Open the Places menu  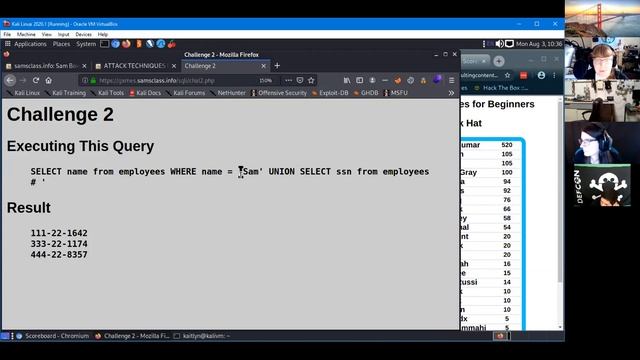[61, 44]
